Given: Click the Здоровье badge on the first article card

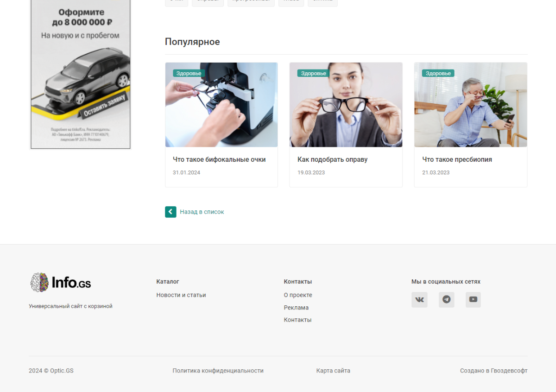Looking at the screenshot, I should (189, 73).
